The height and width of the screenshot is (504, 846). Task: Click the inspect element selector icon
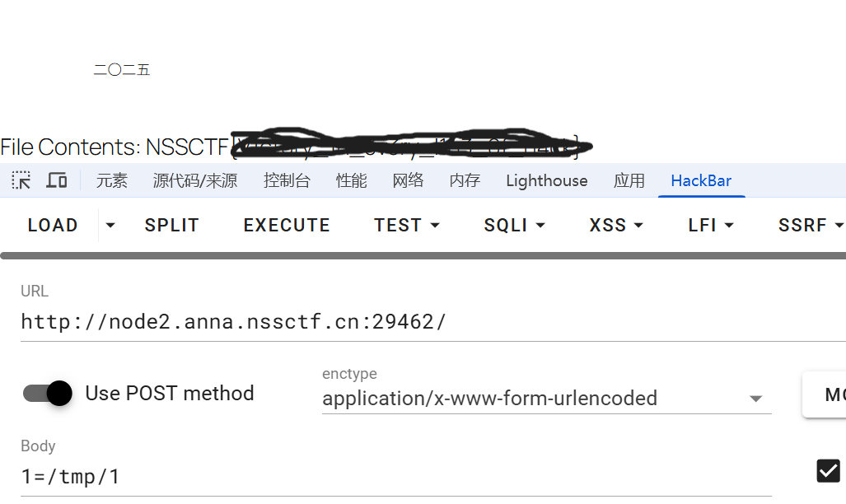[21, 180]
